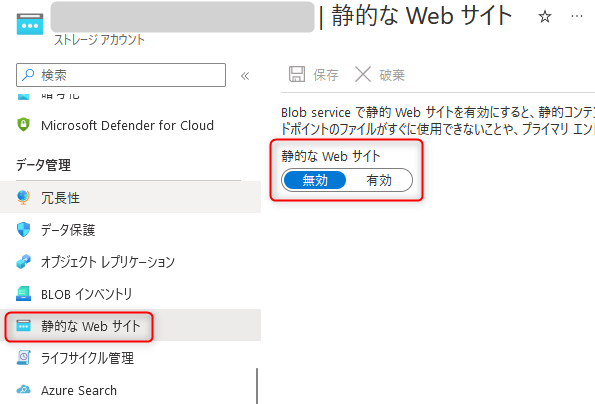The width and height of the screenshot is (595, 404).
Task: Click the sidebar vertical scrollbar
Action: 257,386
